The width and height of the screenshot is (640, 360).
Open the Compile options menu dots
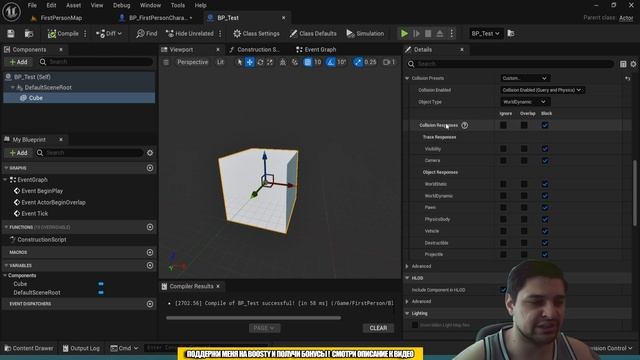(x=85, y=33)
